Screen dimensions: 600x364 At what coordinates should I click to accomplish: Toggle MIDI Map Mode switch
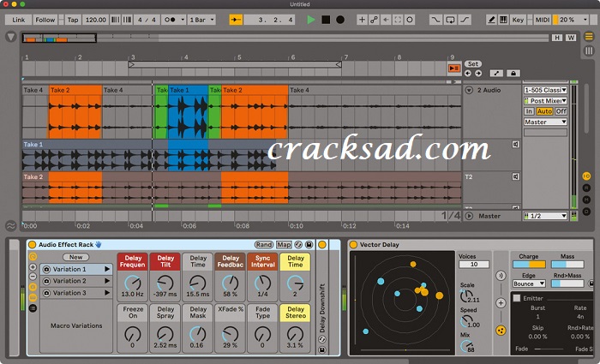coord(543,20)
